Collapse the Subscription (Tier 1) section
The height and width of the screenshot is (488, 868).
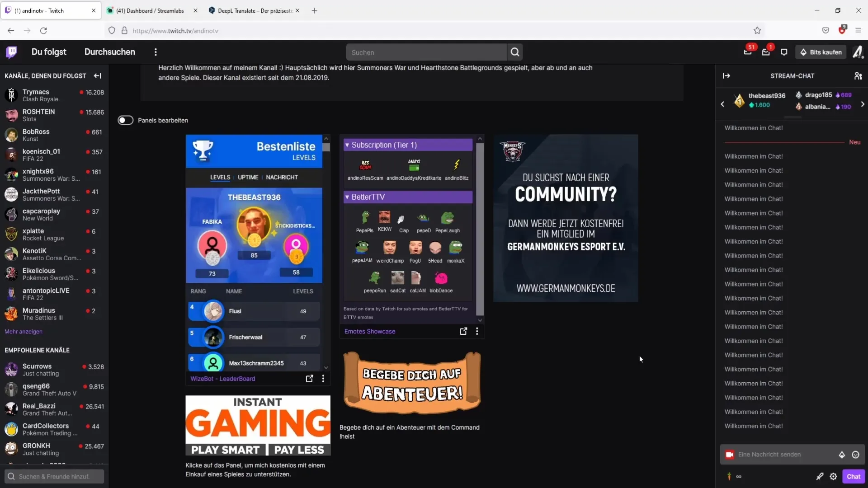(408, 145)
